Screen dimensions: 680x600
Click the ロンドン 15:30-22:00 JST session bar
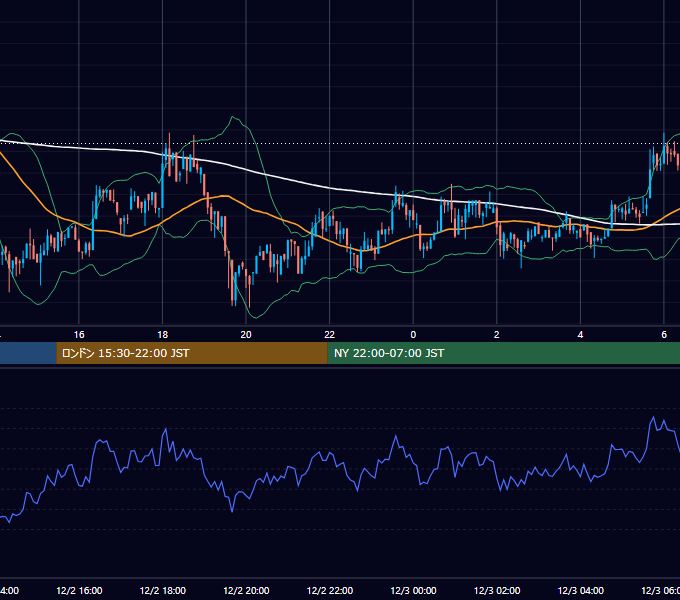coord(192,353)
